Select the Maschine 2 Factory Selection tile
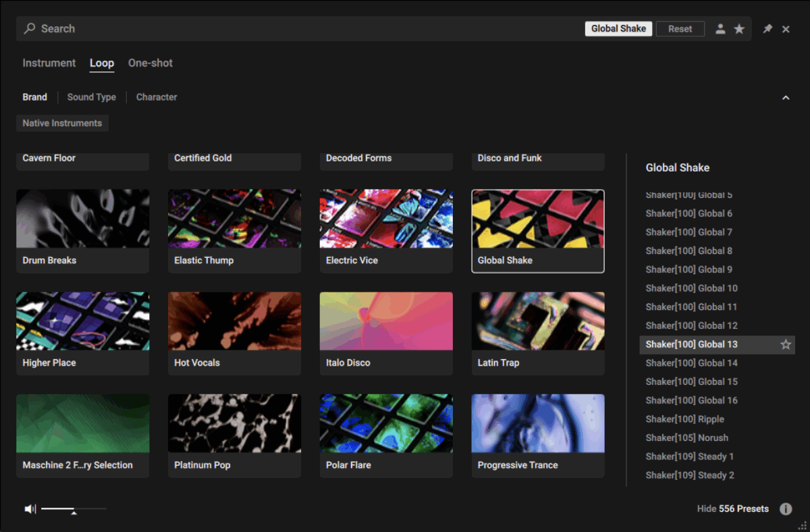This screenshot has width=810, height=532. [x=82, y=436]
